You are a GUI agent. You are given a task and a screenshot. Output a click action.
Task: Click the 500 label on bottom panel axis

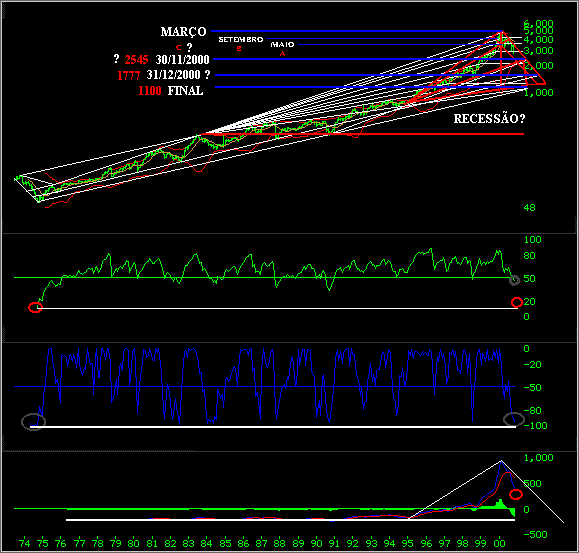(532, 484)
